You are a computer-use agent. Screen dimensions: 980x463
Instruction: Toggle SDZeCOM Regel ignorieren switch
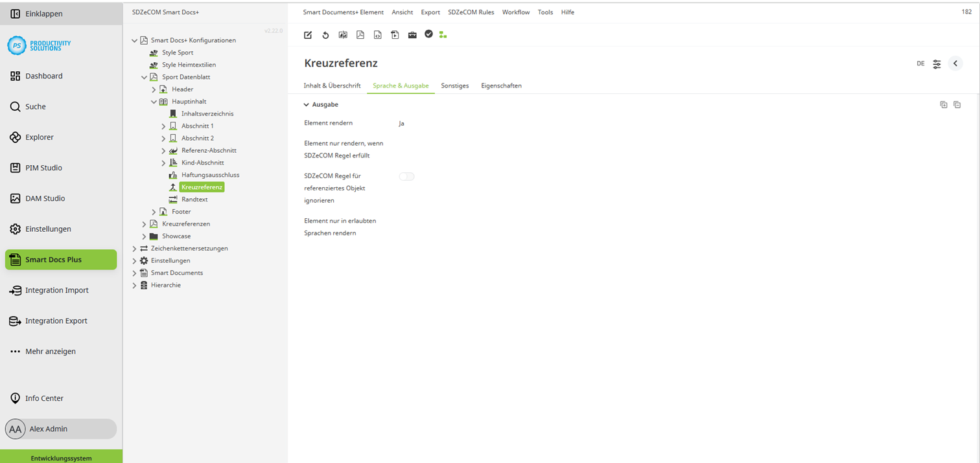coord(406,176)
